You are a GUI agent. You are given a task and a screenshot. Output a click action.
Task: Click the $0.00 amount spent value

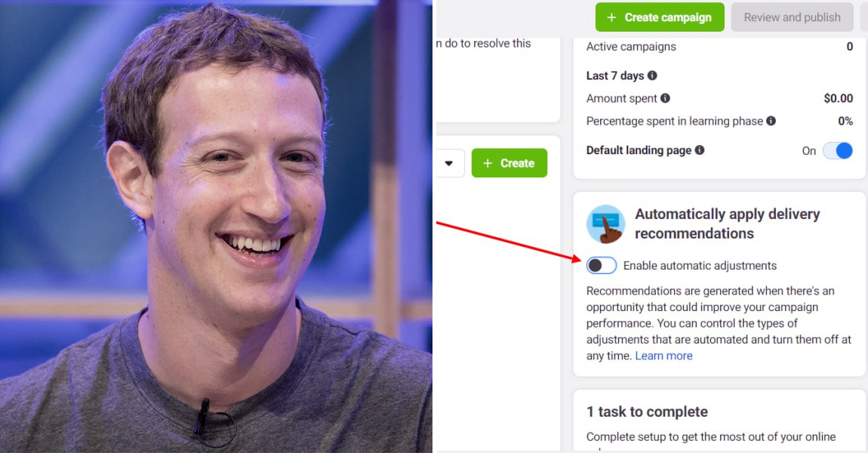click(x=838, y=99)
